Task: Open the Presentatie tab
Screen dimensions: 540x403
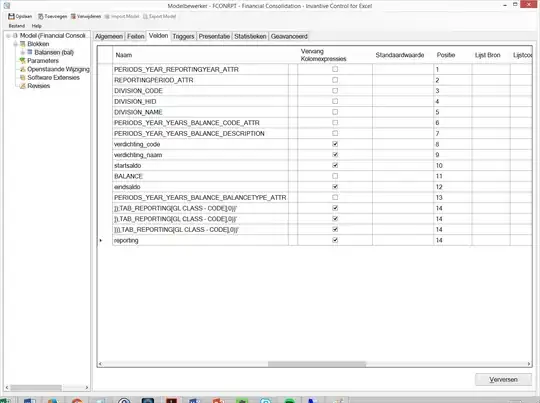Action: click(x=214, y=36)
